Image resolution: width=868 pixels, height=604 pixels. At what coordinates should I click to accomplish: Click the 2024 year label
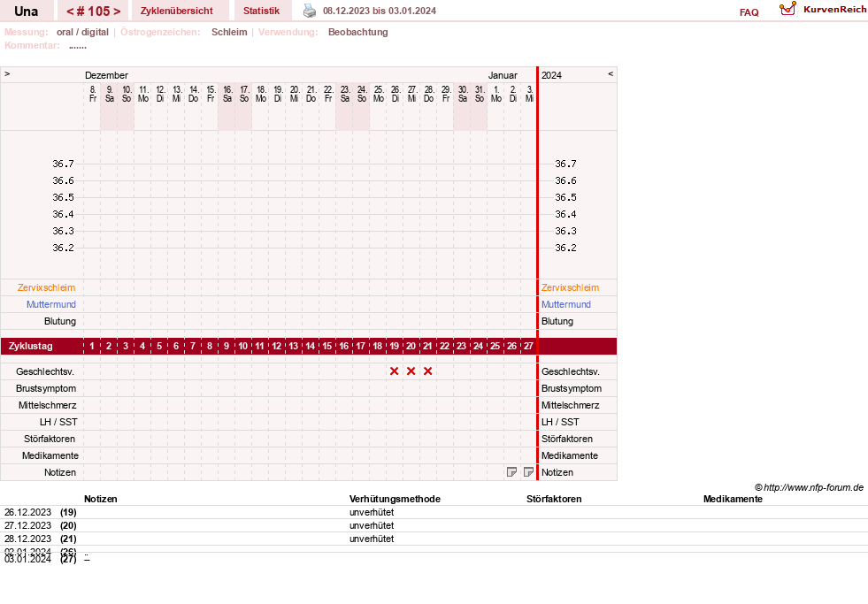(x=551, y=75)
